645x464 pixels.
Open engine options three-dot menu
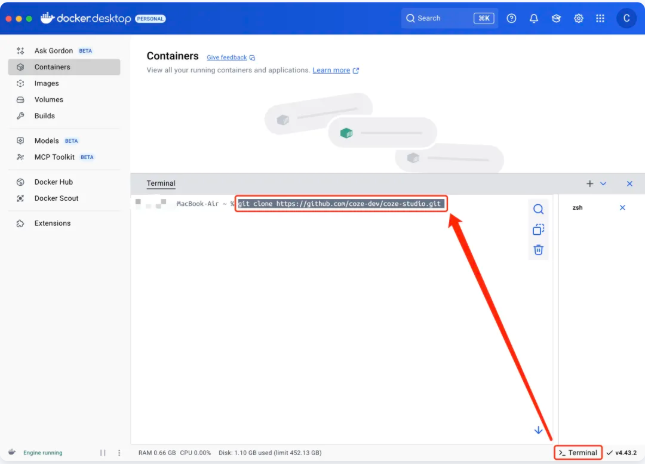[118, 453]
